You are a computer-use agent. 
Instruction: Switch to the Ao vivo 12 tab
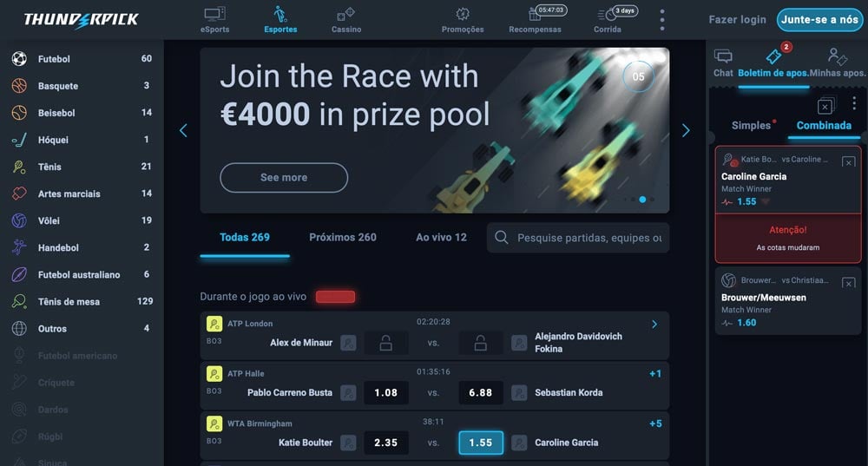441,238
